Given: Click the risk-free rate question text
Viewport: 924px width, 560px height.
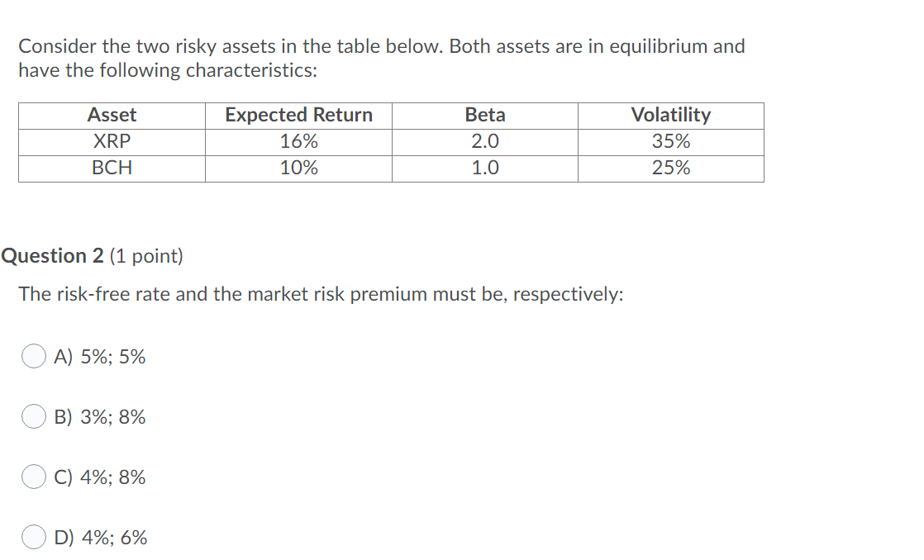Looking at the screenshot, I should click(322, 294).
